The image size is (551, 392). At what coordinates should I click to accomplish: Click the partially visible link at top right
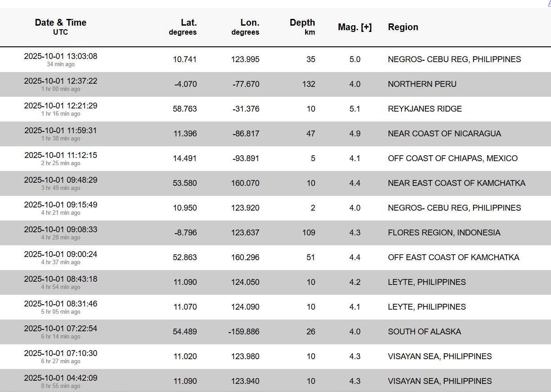549,3
